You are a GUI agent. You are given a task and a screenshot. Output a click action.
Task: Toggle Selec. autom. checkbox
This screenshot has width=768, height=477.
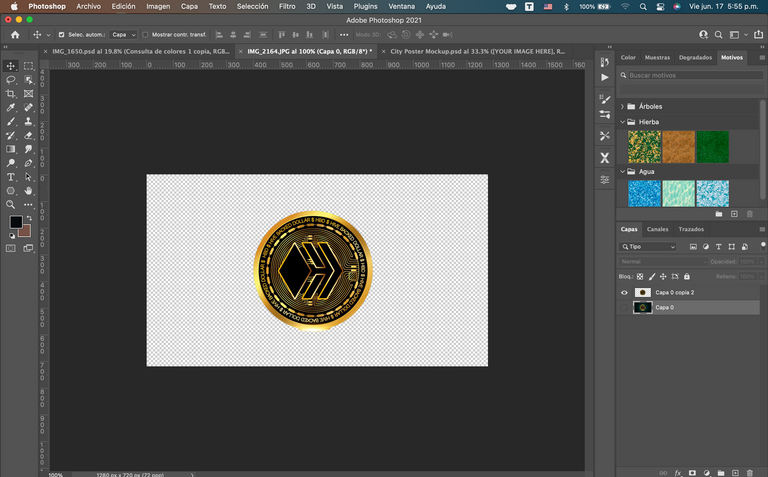click(61, 35)
